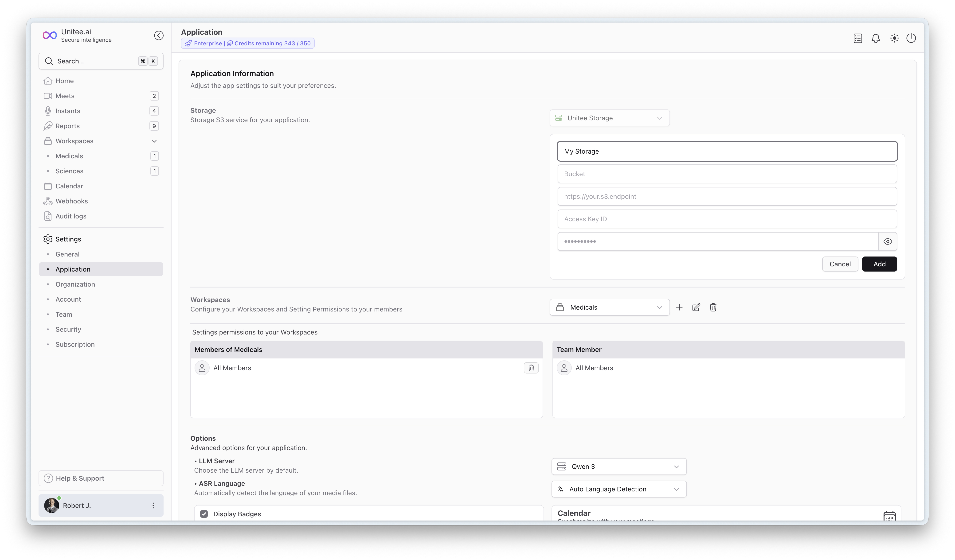Open the changelog list icon in header
This screenshot has height=560, width=955.
(858, 38)
